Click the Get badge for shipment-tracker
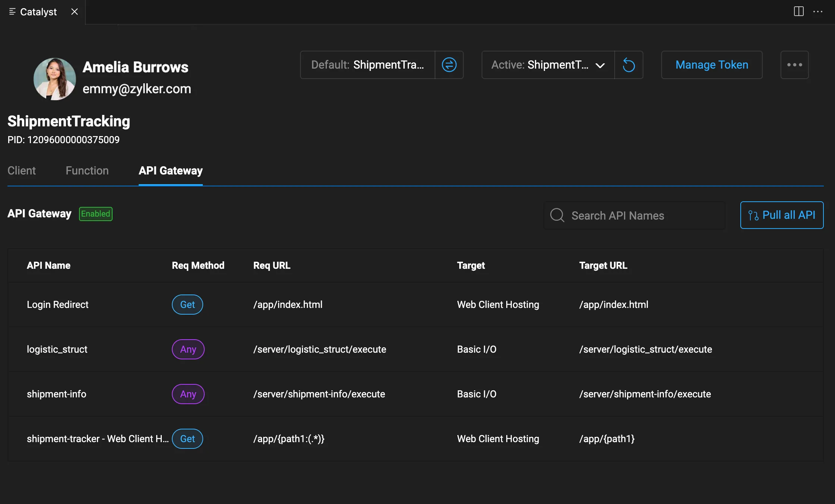 (188, 439)
